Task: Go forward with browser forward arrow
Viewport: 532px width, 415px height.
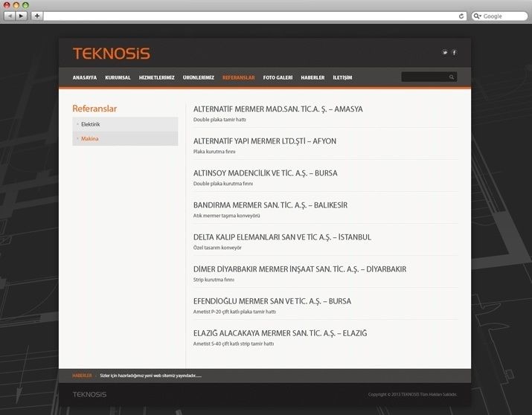Action: (21, 16)
